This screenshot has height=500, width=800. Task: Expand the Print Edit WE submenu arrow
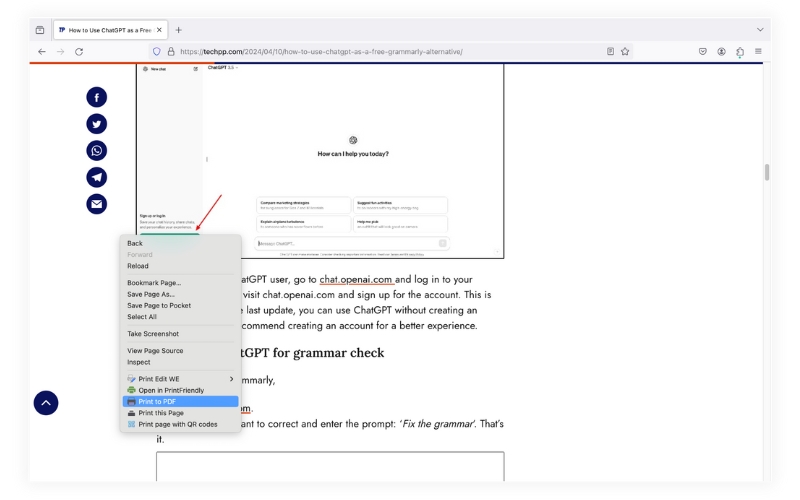click(231, 379)
